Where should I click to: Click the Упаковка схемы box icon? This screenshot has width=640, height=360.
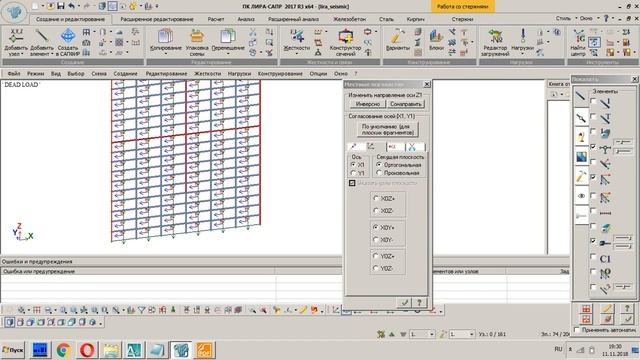click(x=197, y=36)
